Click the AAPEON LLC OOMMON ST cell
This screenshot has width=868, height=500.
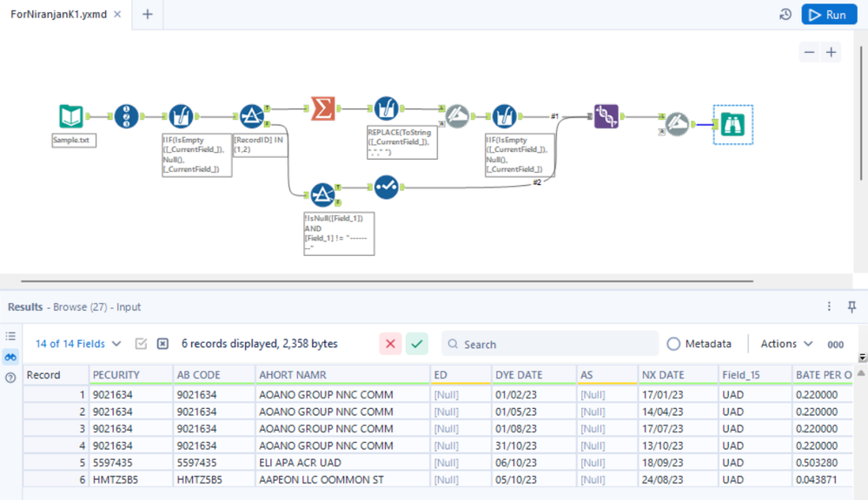click(x=342, y=479)
